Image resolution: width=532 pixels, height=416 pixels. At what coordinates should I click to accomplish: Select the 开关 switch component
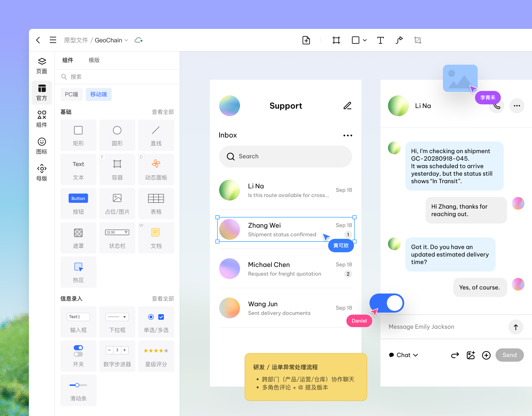78,356
